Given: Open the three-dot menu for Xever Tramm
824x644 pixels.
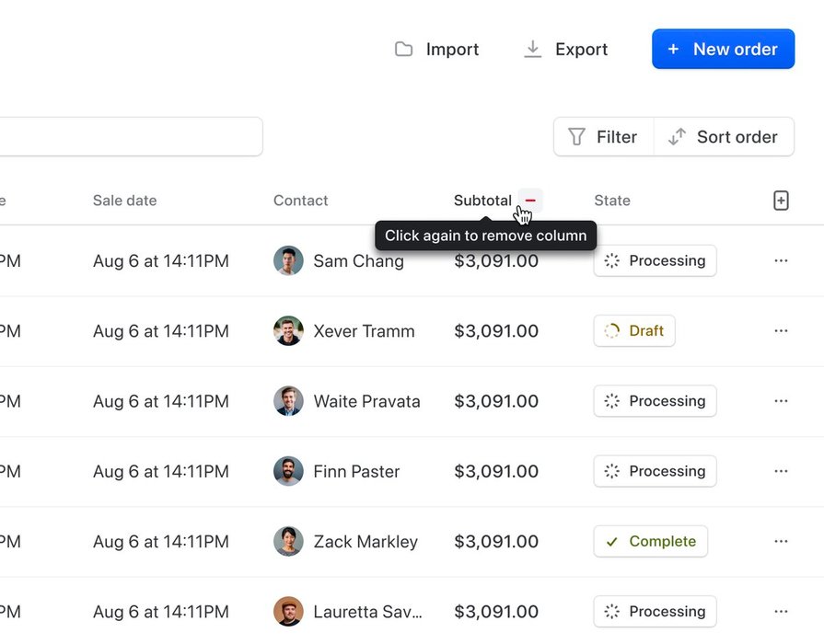Looking at the screenshot, I should [x=781, y=331].
